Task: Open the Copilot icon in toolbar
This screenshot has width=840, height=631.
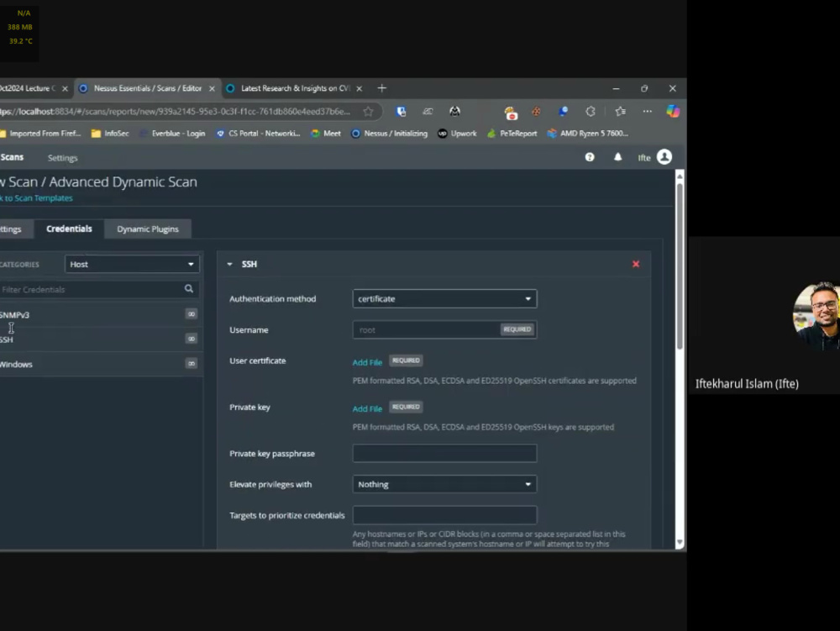Action: coord(673,112)
